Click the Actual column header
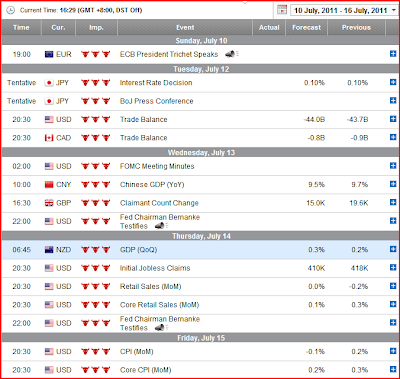The image size is (400, 379). coord(269,28)
